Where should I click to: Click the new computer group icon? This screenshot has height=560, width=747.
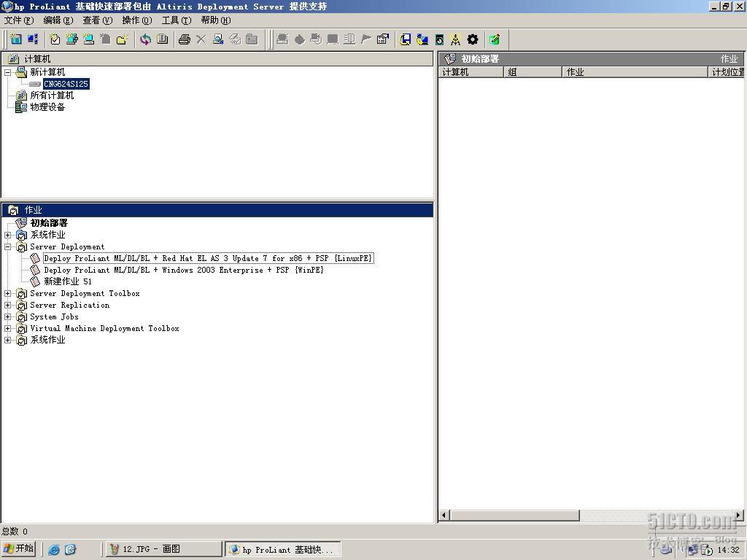coord(72,39)
